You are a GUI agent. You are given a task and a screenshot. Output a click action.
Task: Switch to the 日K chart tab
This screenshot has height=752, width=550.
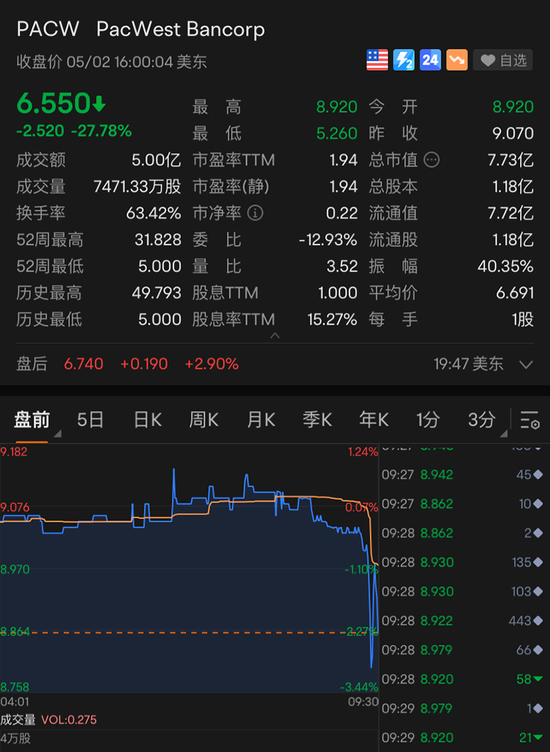point(147,420)
